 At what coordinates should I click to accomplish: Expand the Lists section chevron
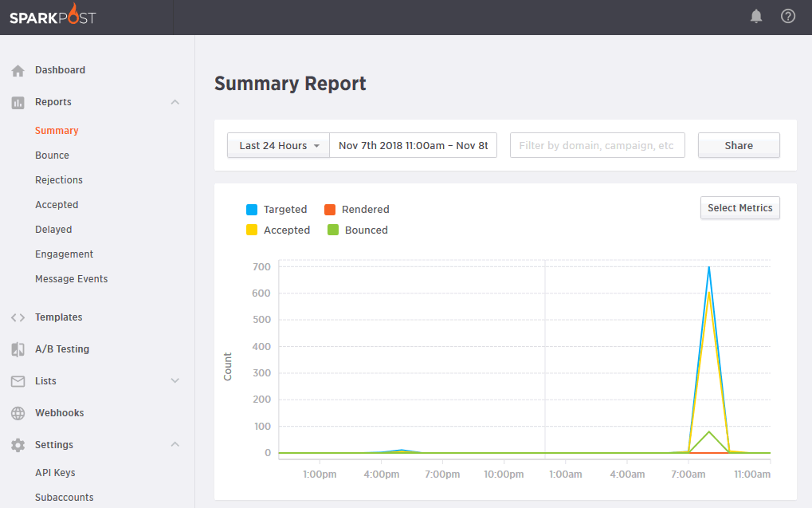(175, 380)
